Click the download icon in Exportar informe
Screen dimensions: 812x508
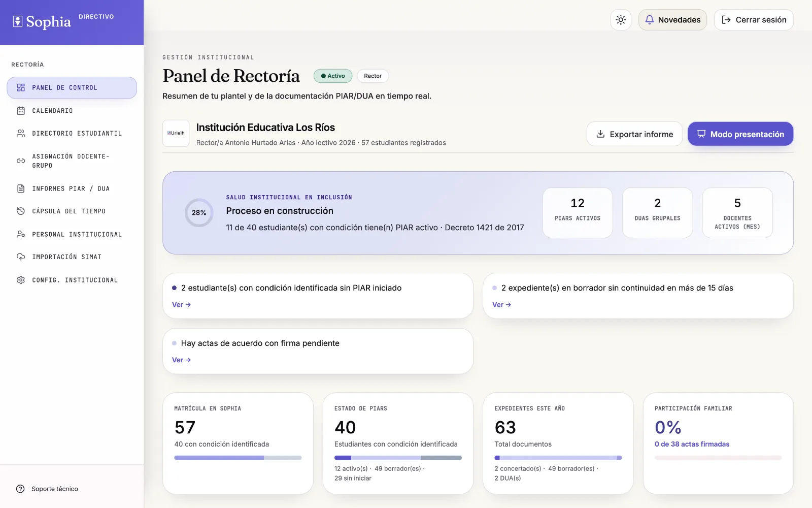(600, 134)
